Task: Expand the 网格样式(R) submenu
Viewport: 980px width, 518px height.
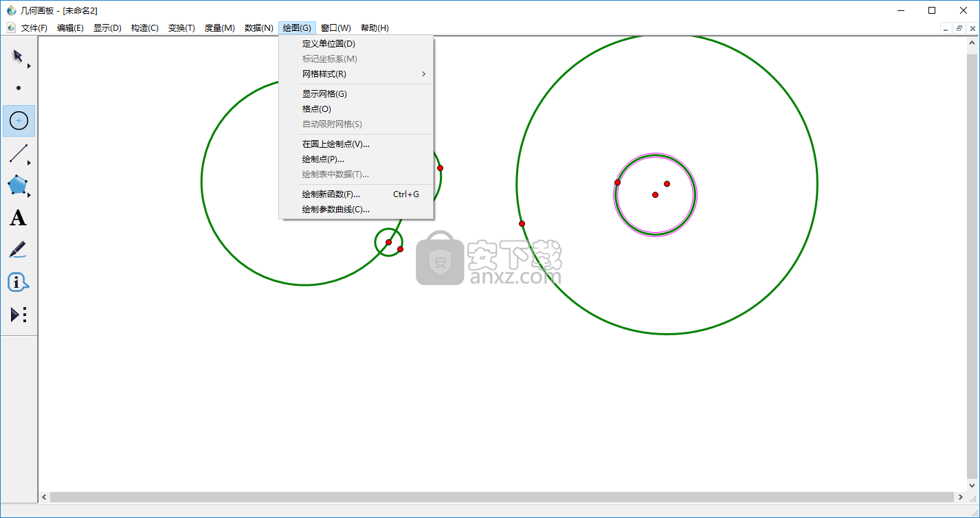Action: coord(356,74)
